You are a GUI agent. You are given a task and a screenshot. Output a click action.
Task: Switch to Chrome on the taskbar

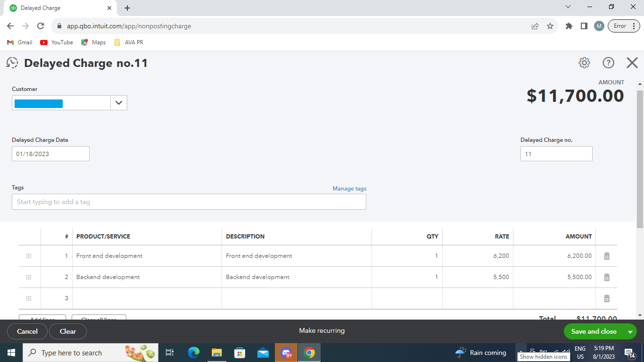click(x=309, y=353)
